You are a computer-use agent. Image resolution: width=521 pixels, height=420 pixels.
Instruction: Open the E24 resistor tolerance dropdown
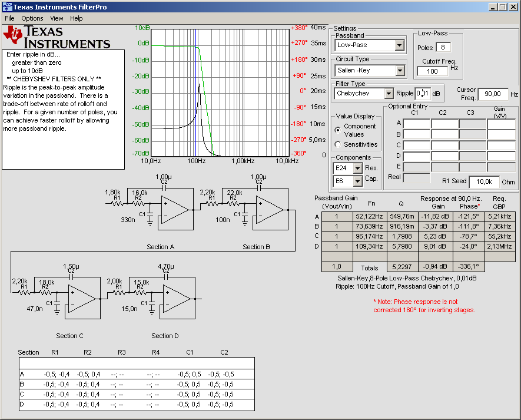point(357,168)
